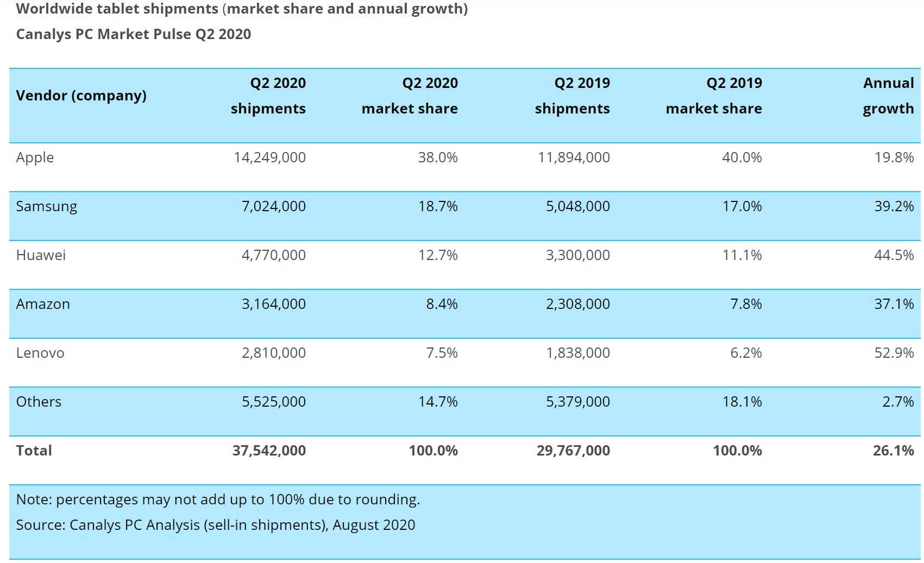
Task: Click Others' 18.1% market share
Action: [x=742, y=402]
